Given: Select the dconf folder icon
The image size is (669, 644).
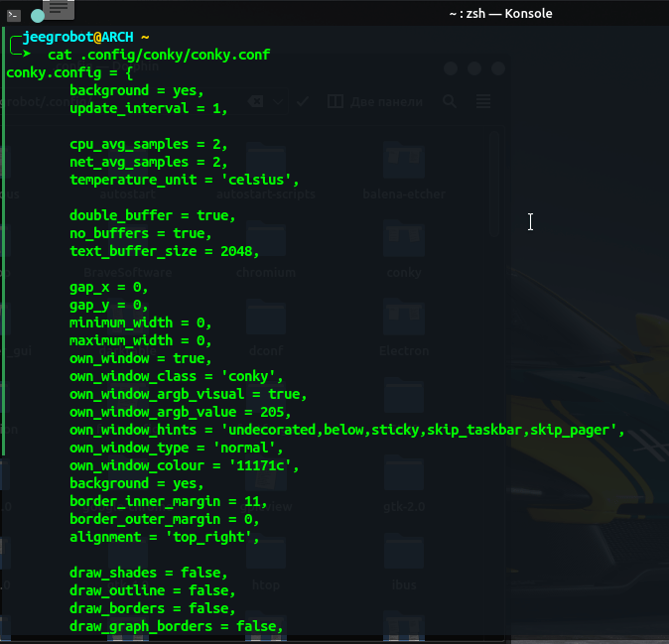Looking at the screenshot, I should click(265, 325).
